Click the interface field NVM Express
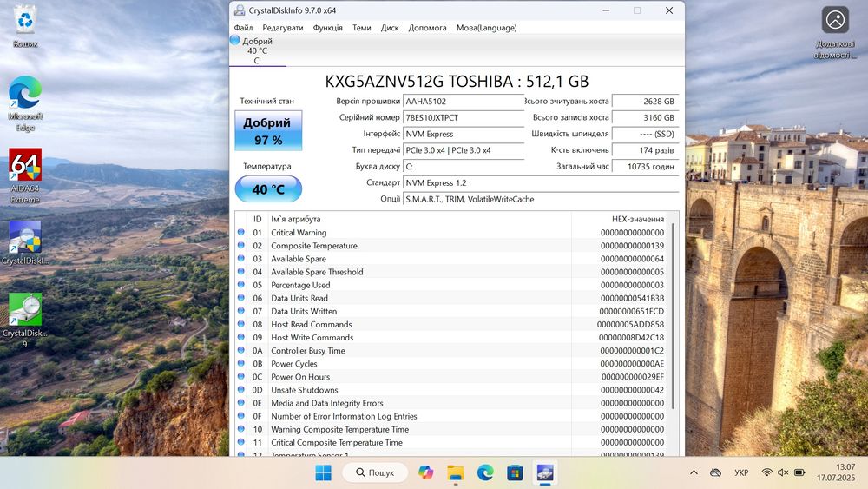 (464, 134)
